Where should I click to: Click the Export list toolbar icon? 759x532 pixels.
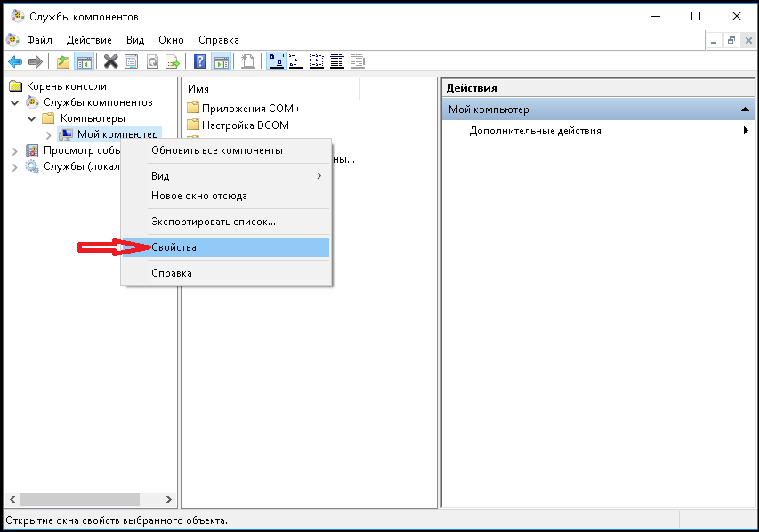174,61
